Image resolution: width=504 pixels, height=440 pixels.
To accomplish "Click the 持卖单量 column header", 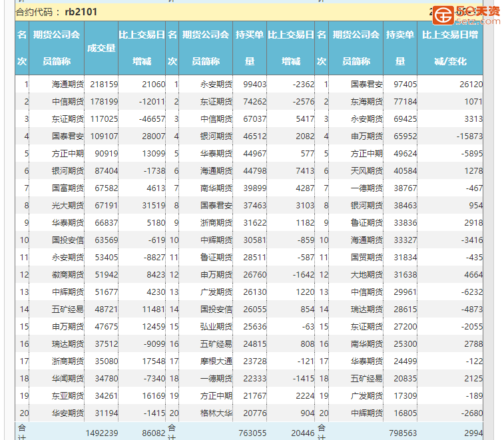I will click(400, 48).
